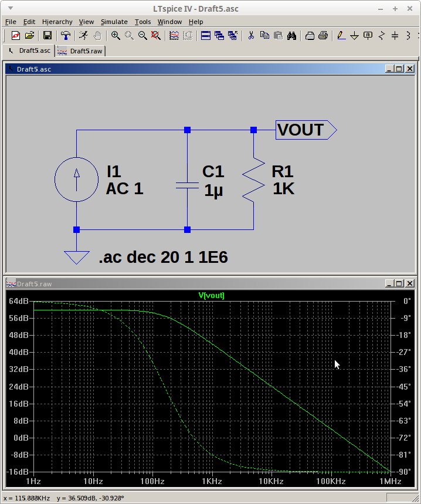The width and height of the screenshot is (421, 504).
Task: Click the capacitor C1 symbol
Action: [x=187, y=185]
